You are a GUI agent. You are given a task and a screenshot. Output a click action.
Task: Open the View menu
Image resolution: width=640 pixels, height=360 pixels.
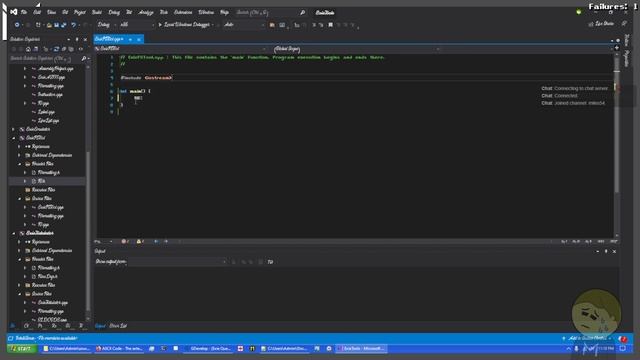(x=51, y=13)
